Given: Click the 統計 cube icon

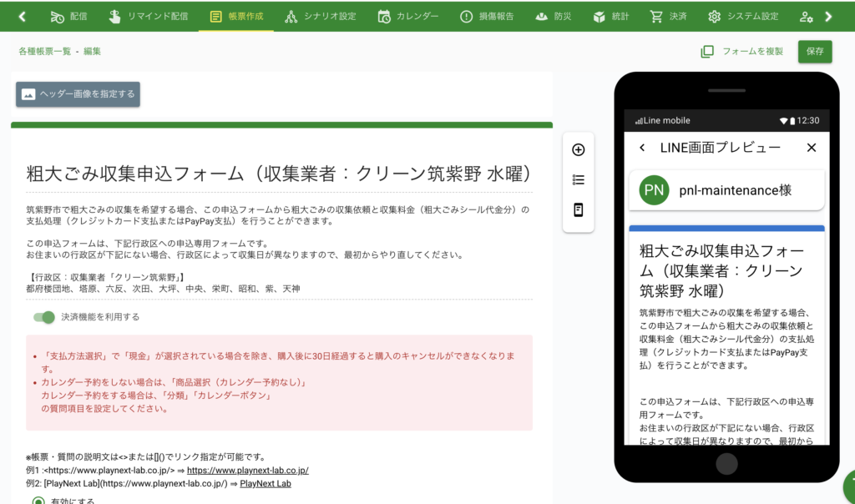Looking at the screenshot, I should click(599, 17).
